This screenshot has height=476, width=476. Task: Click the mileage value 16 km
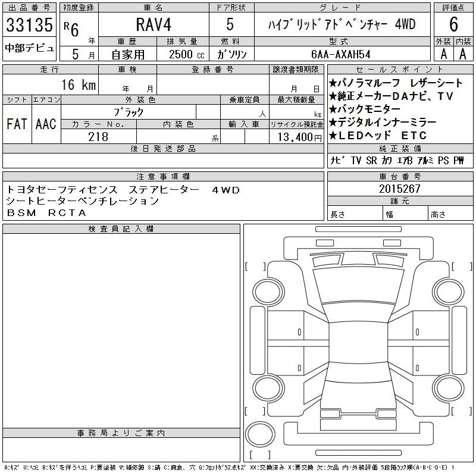79,84
